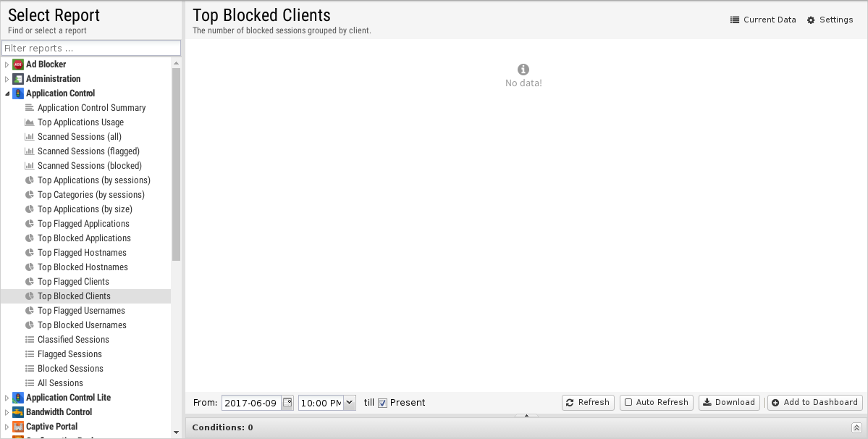The image size is (868, 439).
Task: Open the date picker calendar icon
Action: 287,403
